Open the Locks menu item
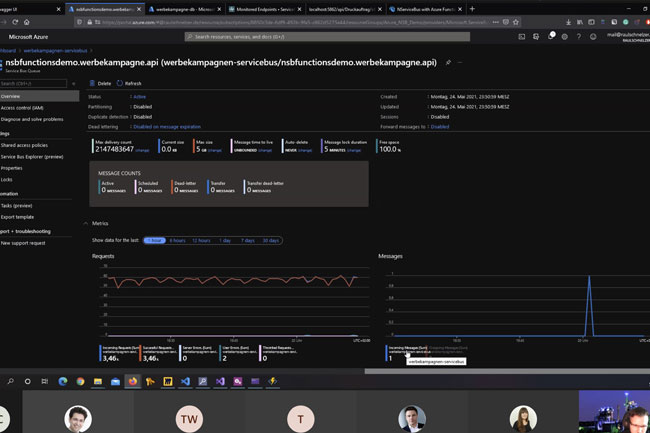650x433 pixels. click(7, 180)
